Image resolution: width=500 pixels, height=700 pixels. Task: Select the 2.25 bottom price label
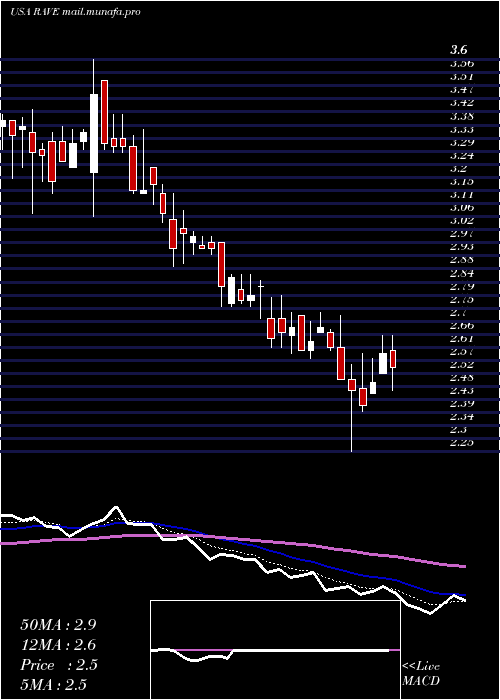[x=462, y=442]
